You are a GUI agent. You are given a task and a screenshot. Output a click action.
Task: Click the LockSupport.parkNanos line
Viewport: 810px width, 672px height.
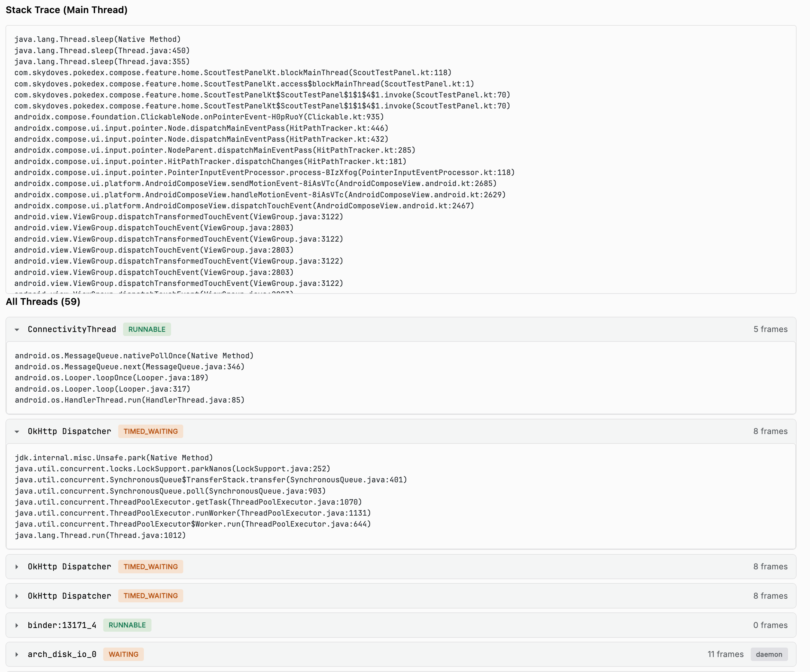coord(173,469)
